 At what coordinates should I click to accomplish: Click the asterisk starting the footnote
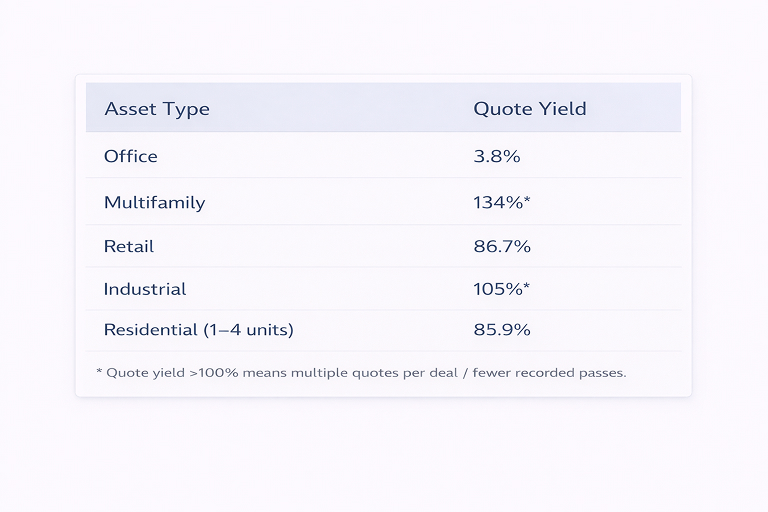click(x=99, y=371)
